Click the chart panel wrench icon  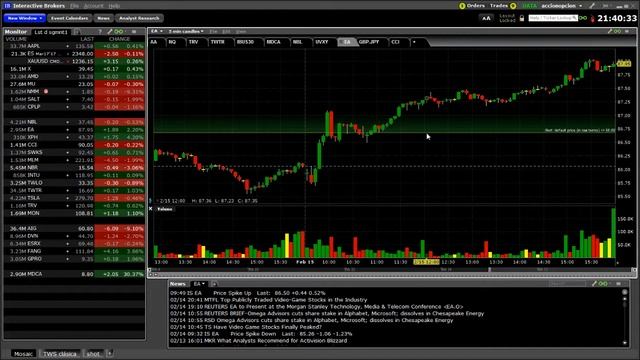point(610,31)
